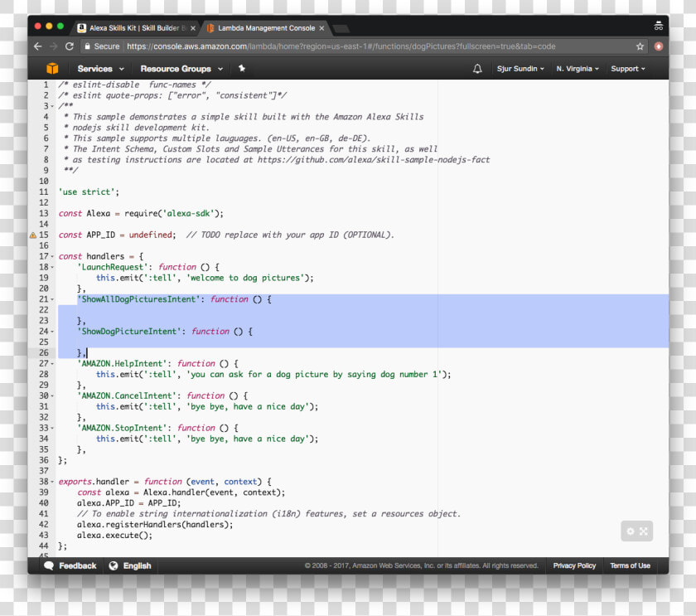This screenshot has height=616, width=696.
Task: Fold the handlers object at line 17
Action: 52,256
